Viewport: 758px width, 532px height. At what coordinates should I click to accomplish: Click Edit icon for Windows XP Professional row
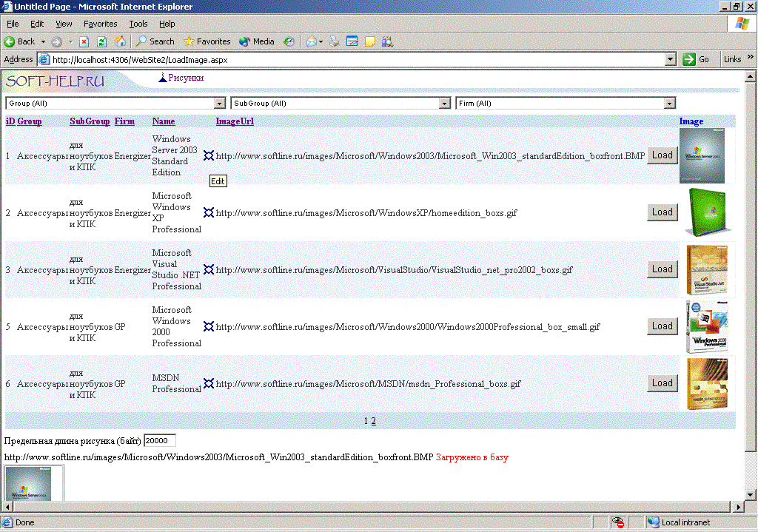coord(208,212)
